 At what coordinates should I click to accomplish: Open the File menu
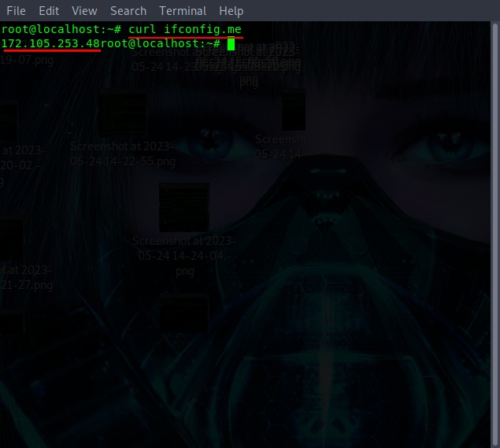point(16,11)
